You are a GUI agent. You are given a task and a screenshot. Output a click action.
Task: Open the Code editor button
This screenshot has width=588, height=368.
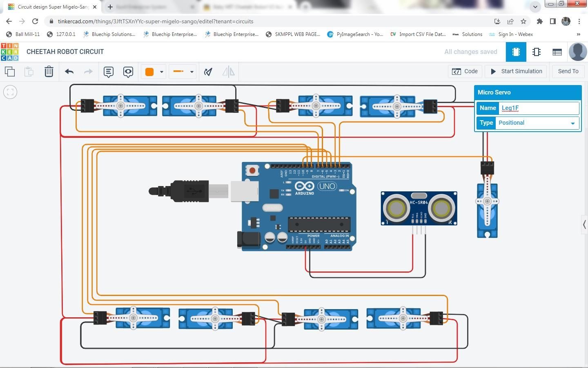[465, 71]
